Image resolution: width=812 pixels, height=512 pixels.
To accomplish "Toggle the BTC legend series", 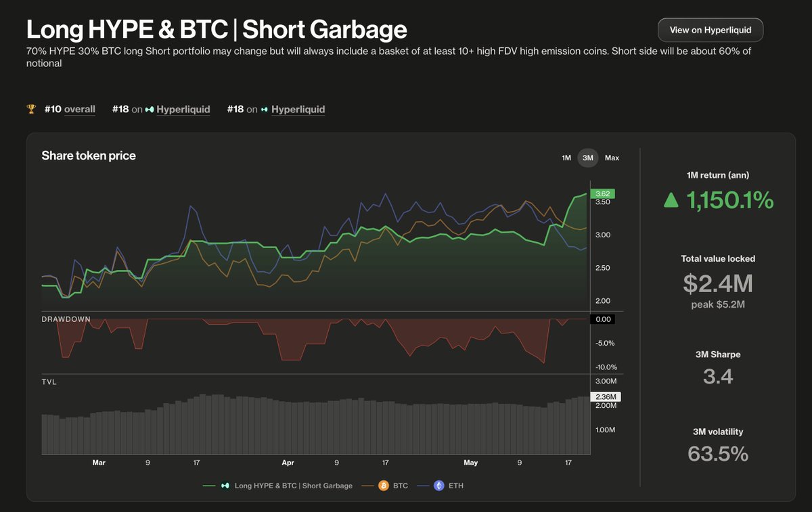I will coord(386,486).
